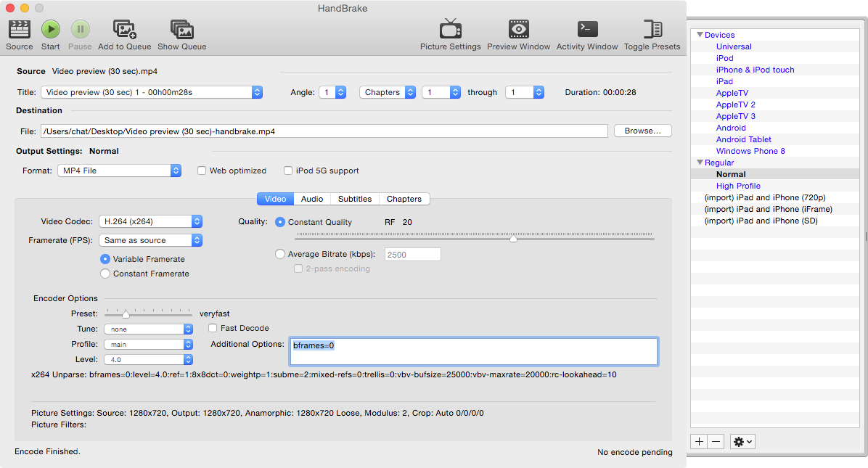The width and height of the screenshot is (868, 468).
Task: Select the High Profile preset
Action: click(x=738, y=186)
